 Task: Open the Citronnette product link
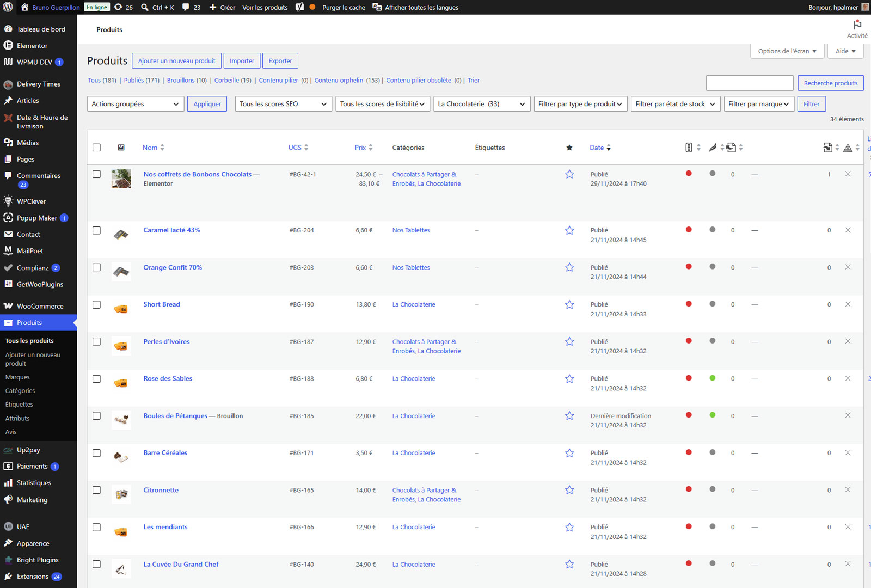(x=161, y=490)
